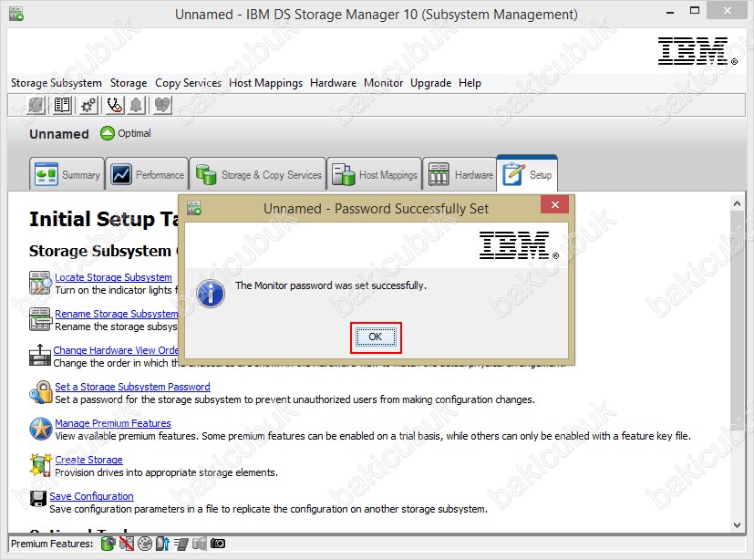Image resolution: width=754 pixels, height=560 pixels.
Task: Click the scroll down arrow of setup pane
Action: click(x=738, y=524)
